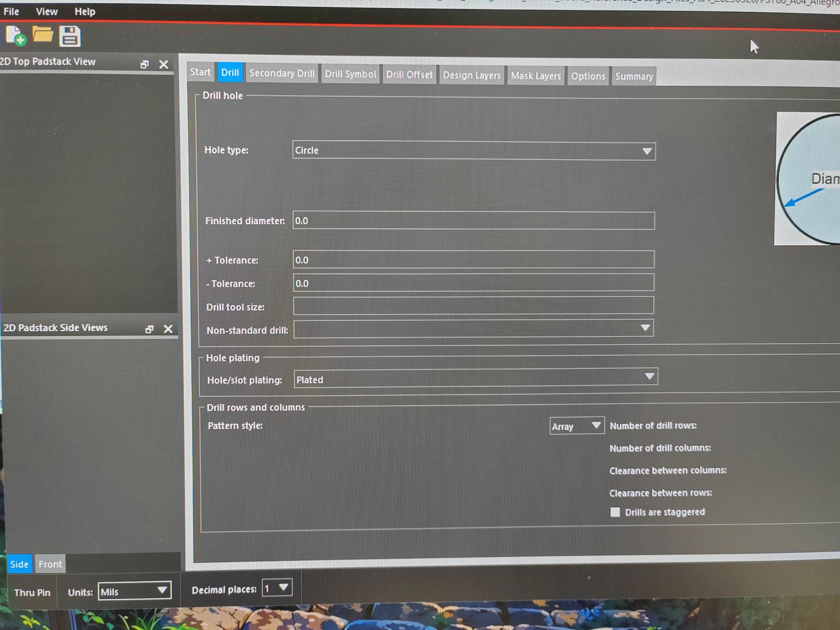
Task: Select the Front view tab
Action: click(x=50, y=564)
